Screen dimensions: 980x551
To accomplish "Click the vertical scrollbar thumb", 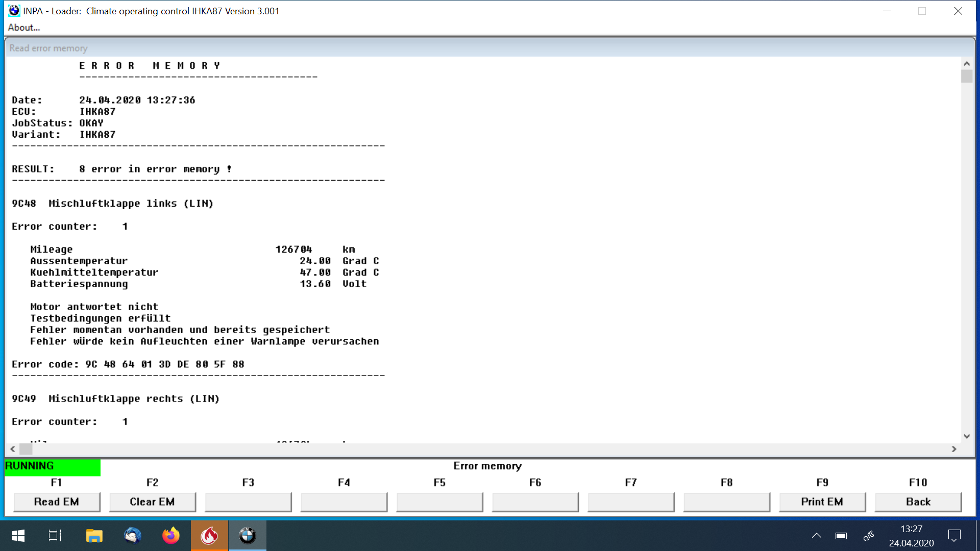I will click(x=967, y=77).
